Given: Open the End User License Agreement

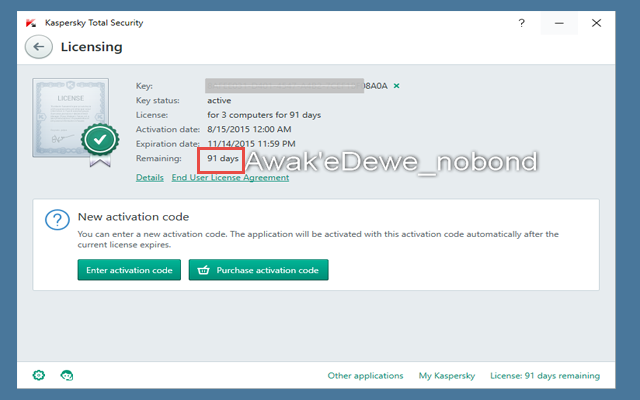Looking at the screenshot, I should (x=230, y=177).
